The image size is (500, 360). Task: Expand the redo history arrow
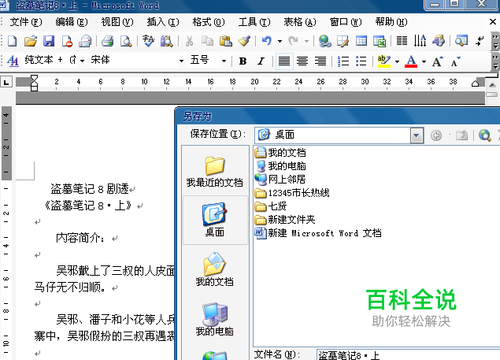(x=306, y=41)
